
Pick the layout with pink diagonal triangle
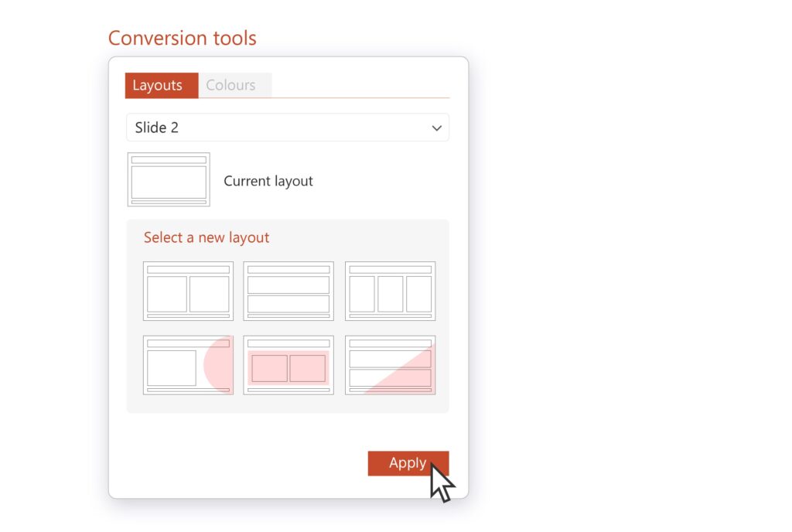[390, 365]
